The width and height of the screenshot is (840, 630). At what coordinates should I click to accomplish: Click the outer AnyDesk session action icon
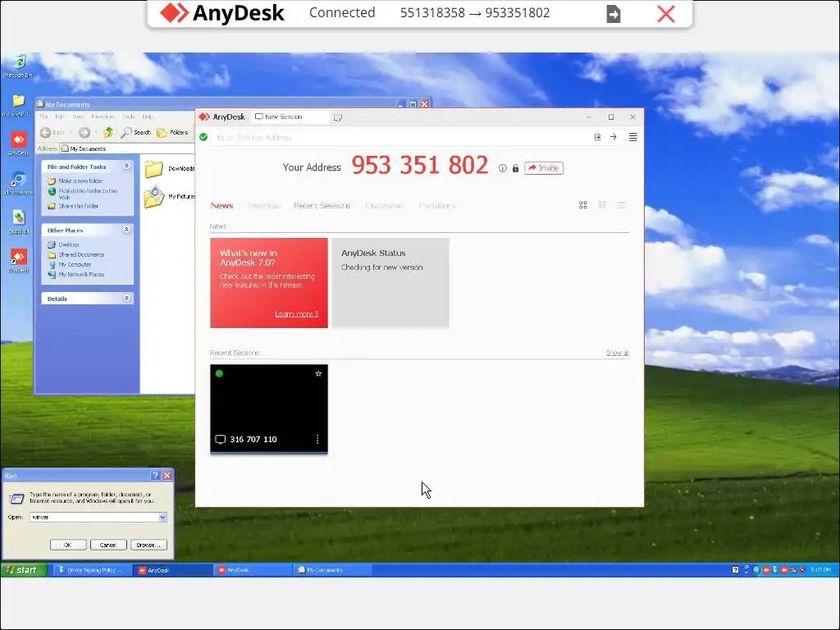coord(614,14)
